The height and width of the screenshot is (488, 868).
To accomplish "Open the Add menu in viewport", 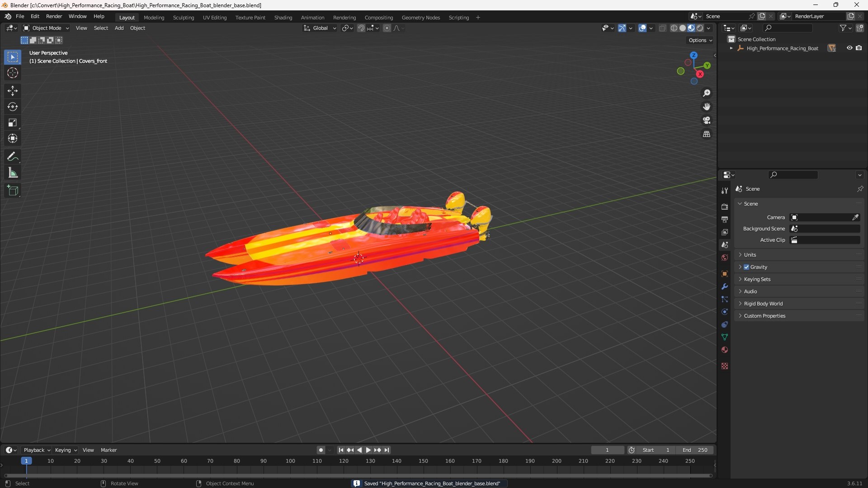I will point(119,28).
